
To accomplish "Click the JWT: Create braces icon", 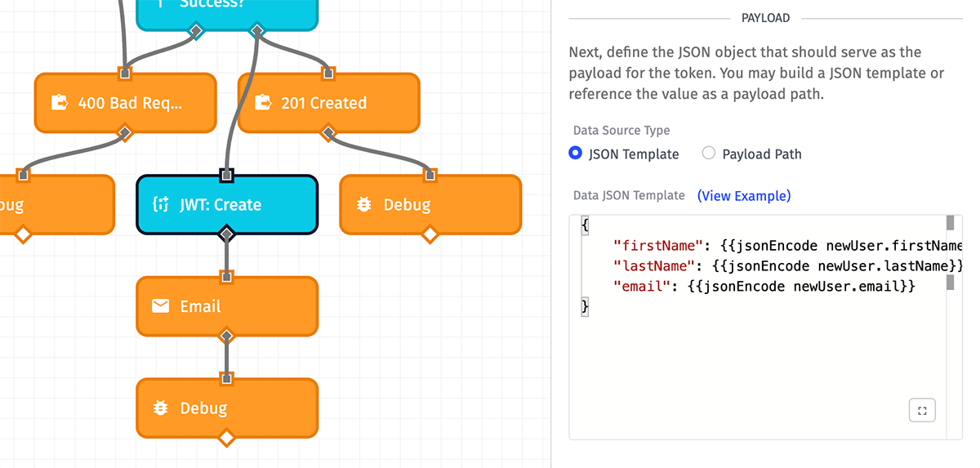I will pyautogui.click(x=161, y=205).
